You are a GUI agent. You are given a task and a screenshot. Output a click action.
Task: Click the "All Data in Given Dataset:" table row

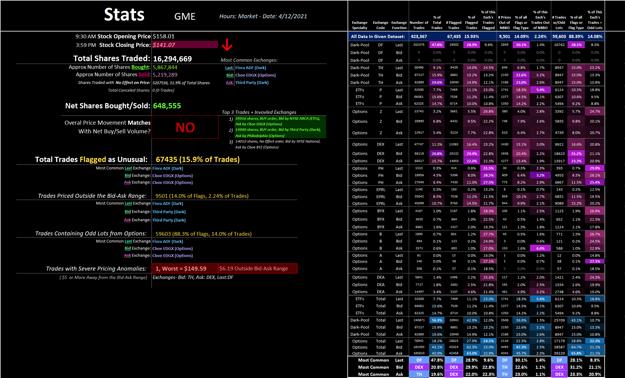tap(476, 37)
